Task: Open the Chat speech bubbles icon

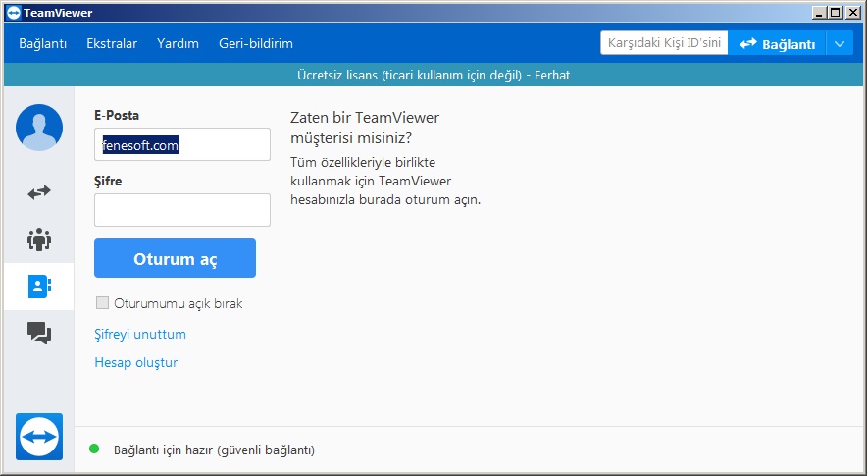Action: pos(39,333)
